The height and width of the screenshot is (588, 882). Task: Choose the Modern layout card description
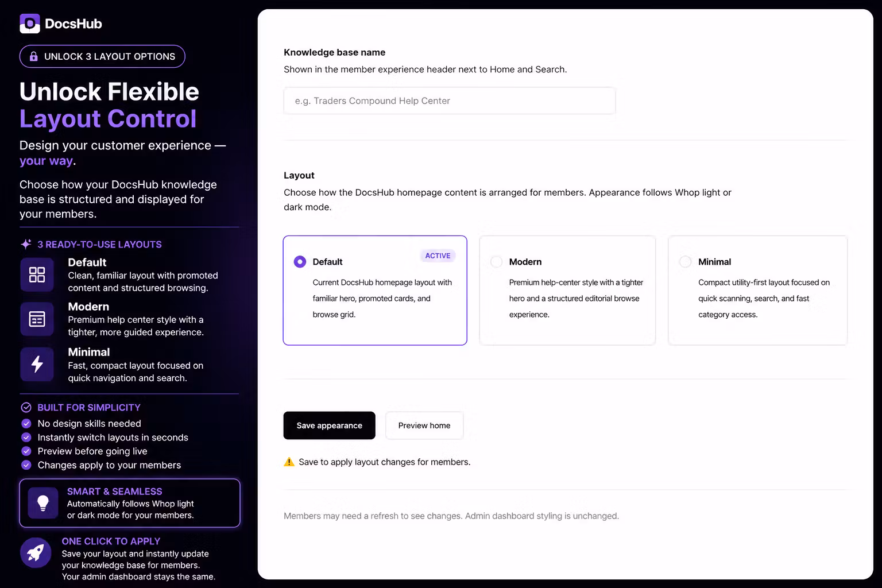[576, 299]
